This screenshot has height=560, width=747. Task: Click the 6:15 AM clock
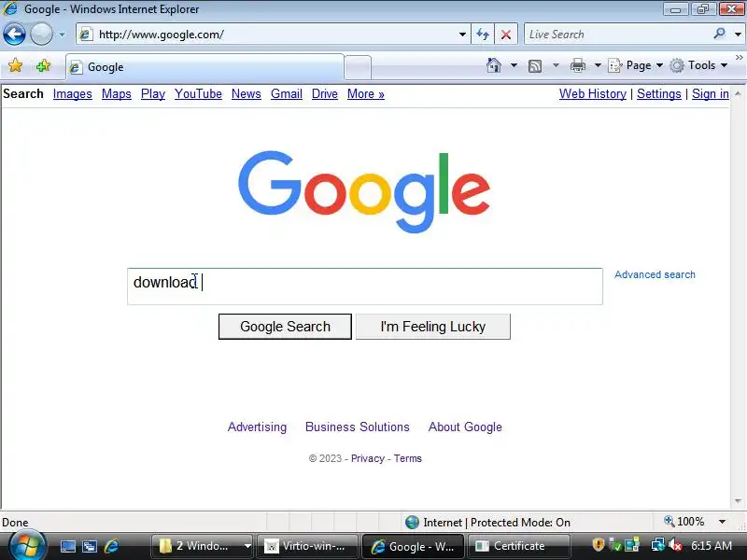click(x=712, y=546)
